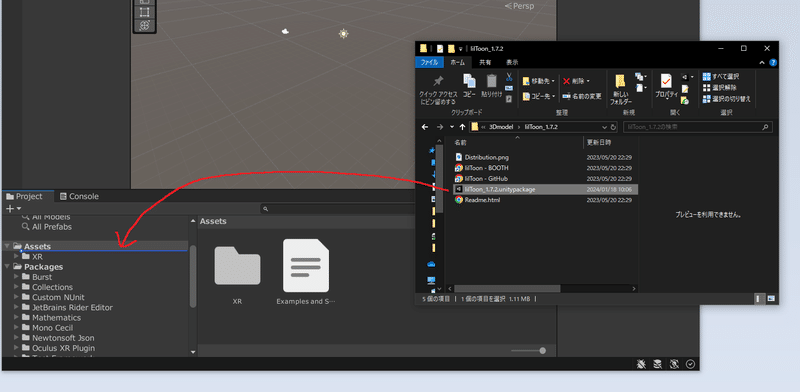Collapse the Assets folder tree arrow
800x392 pixels.
pyautogui.click(x=7, y=246)
